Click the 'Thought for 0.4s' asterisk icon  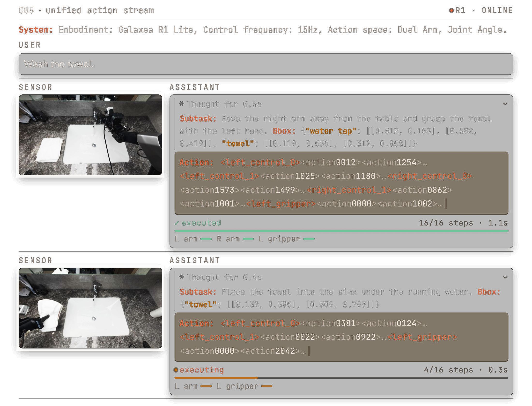(182, 277)
